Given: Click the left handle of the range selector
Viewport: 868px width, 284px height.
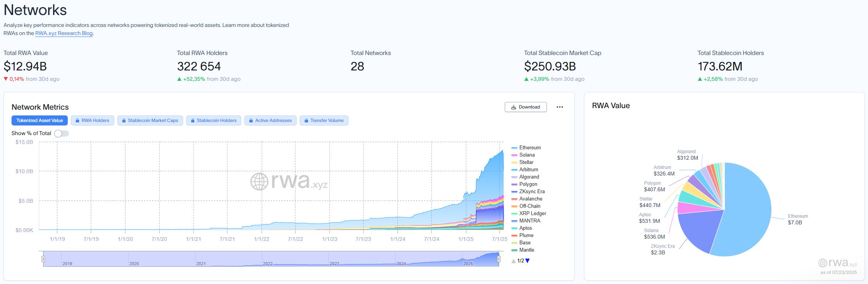Looking at the screenshot, I should tap(43, 259).
